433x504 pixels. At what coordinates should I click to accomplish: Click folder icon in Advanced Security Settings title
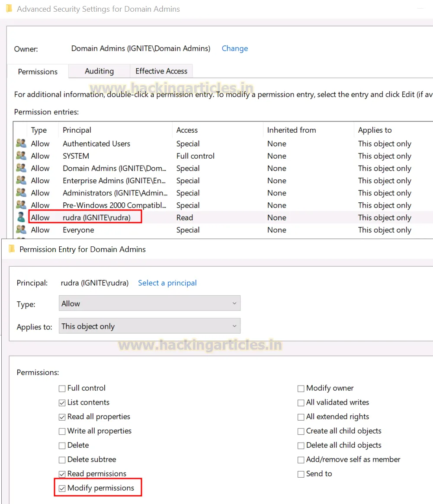tap(9, 9)
